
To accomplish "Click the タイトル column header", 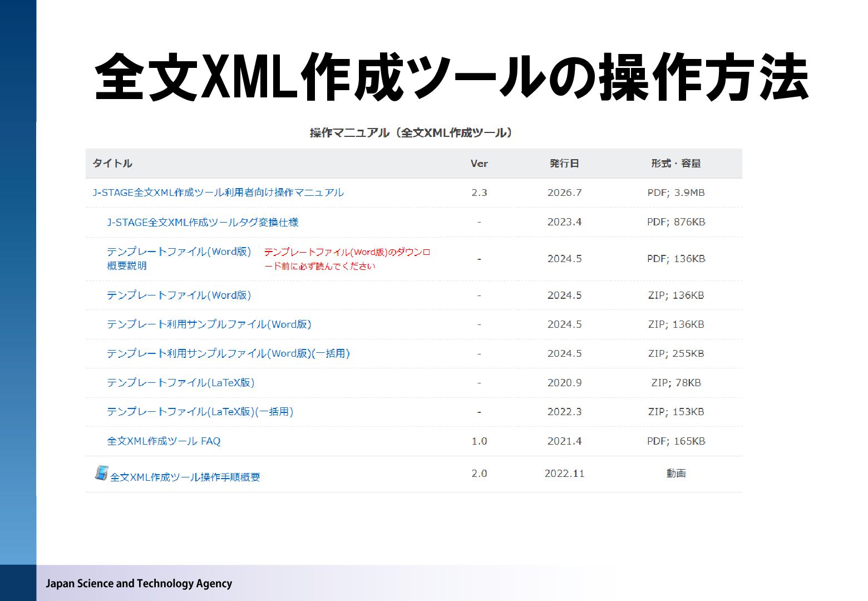I will 112,163.
